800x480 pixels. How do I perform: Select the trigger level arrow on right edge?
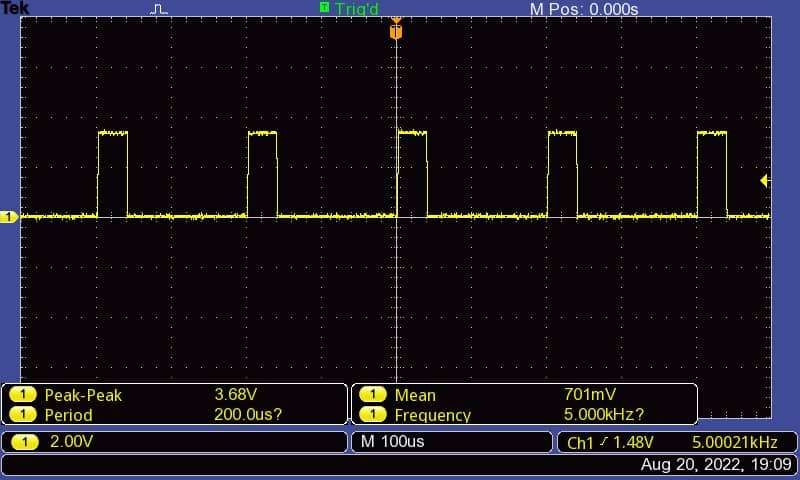click(765, 181)
